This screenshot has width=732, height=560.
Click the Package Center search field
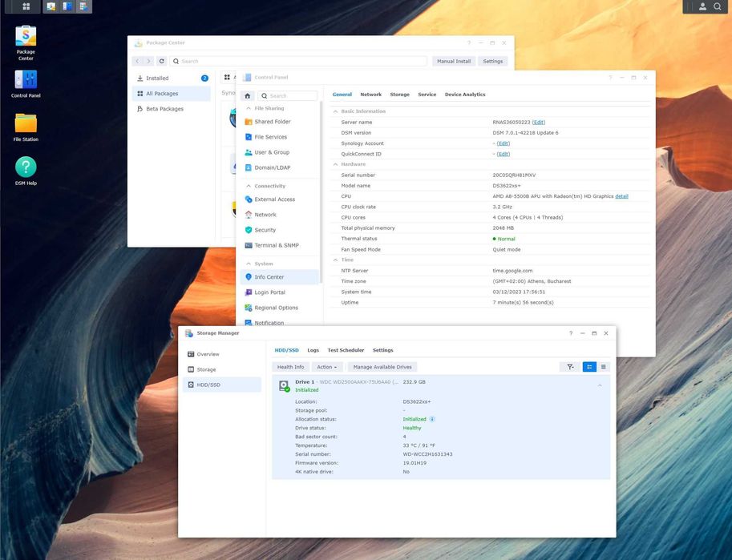[299, 61]
